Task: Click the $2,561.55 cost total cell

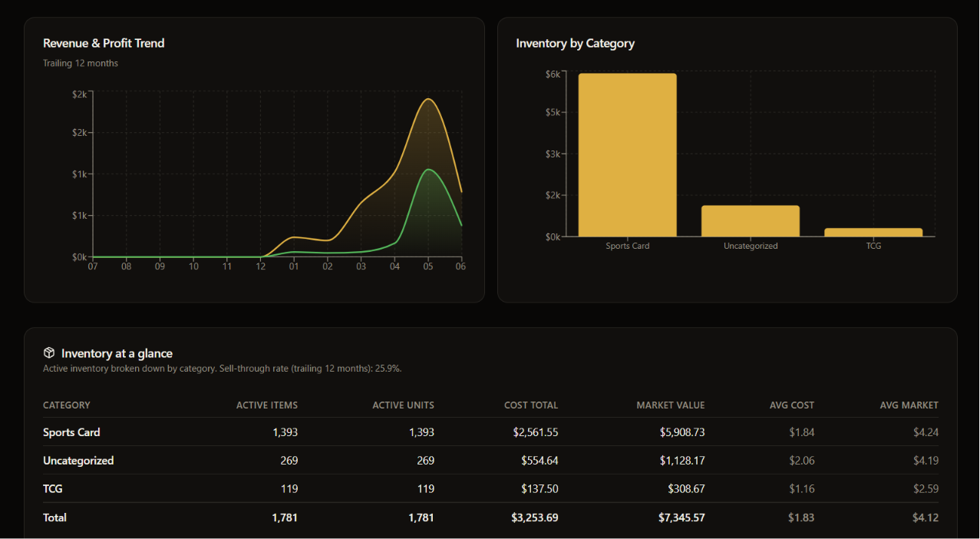Action: (536, 432)
